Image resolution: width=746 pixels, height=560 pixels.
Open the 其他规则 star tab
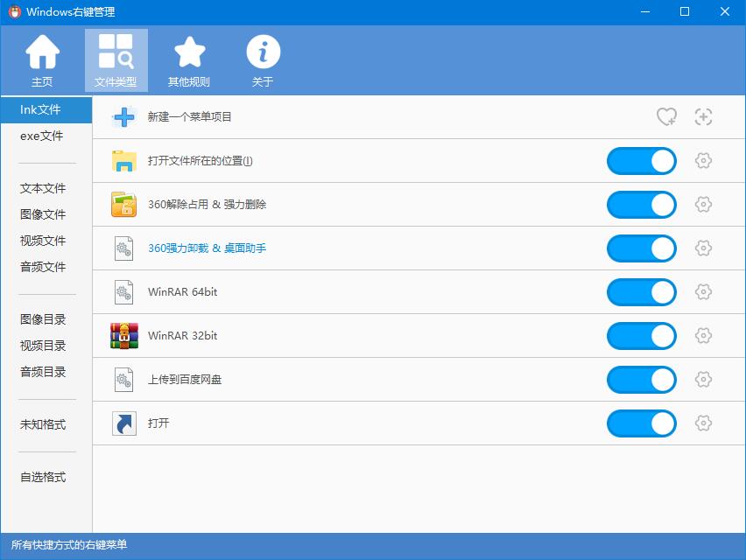click(189, 60)
